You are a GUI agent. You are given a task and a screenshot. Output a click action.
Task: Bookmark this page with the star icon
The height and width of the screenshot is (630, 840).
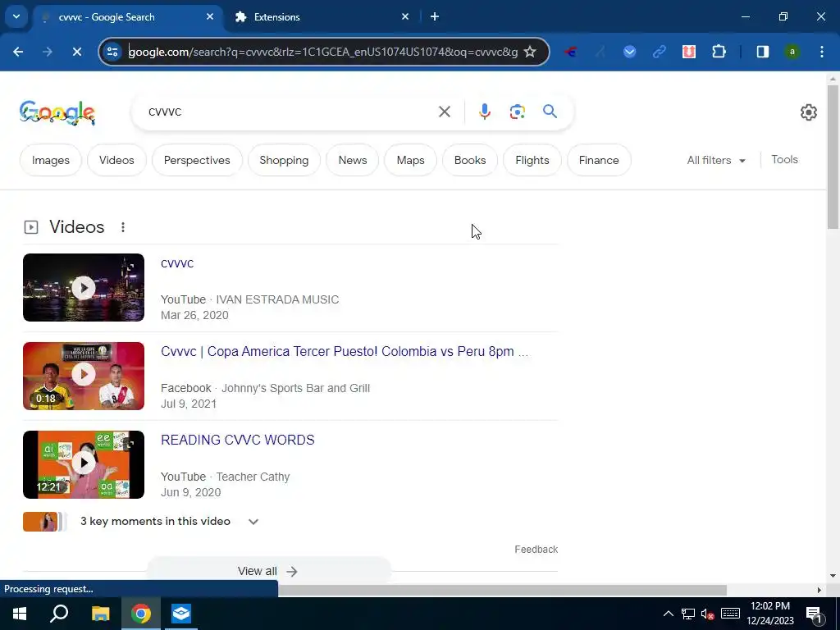click(530, 52)
